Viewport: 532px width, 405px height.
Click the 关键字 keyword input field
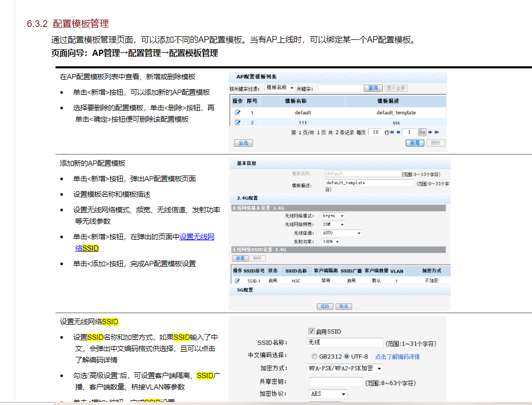click(x=341, y=88)
